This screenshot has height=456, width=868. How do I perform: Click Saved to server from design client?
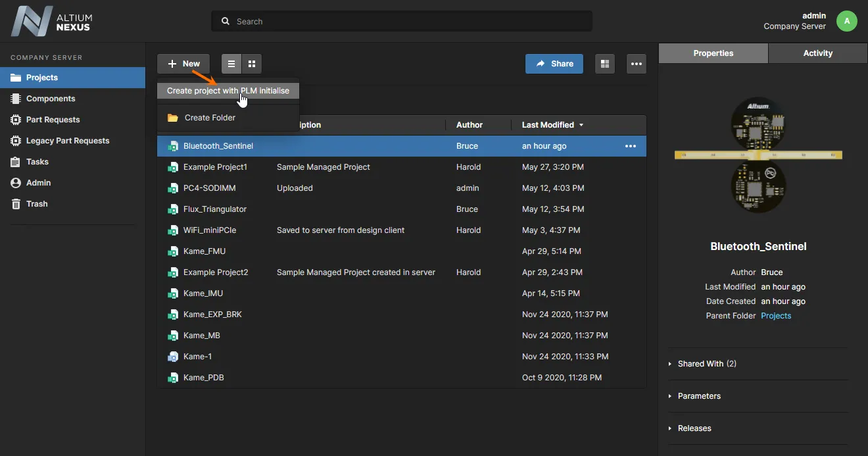pos(341,230)
